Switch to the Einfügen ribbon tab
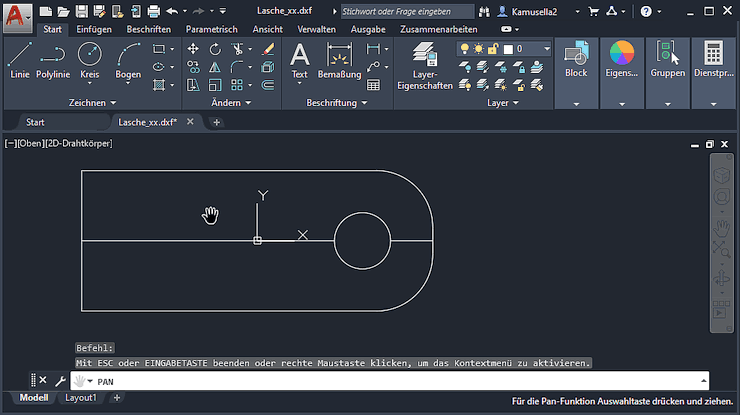 (94, 29)
